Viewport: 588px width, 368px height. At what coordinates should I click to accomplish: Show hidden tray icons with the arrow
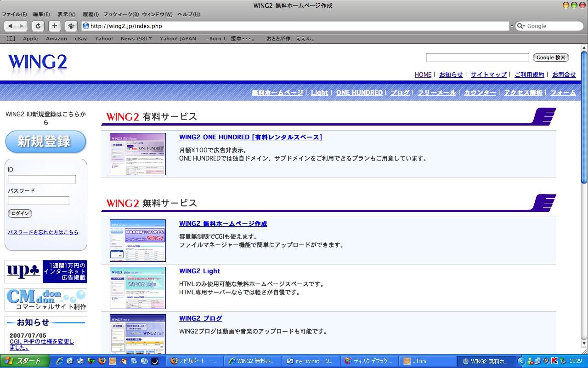521,361
